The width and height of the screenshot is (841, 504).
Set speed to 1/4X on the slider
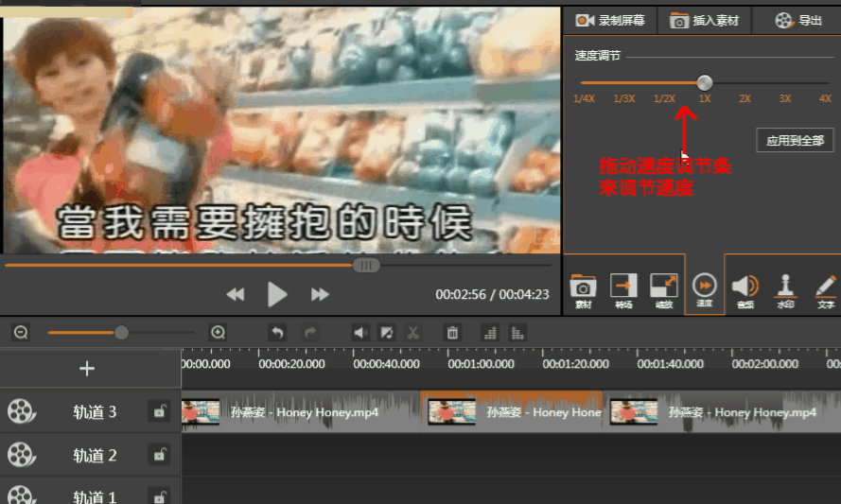pos(584,98)
